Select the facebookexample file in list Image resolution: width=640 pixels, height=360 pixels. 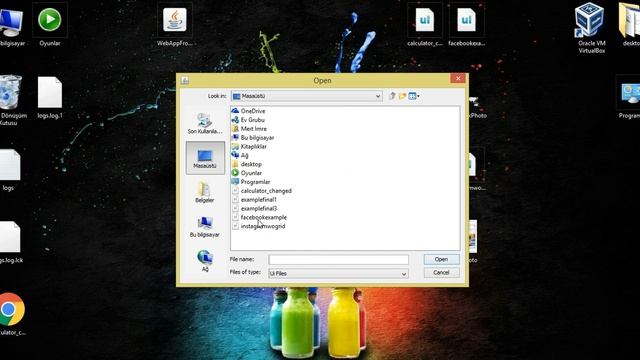[x=259, y=217]
